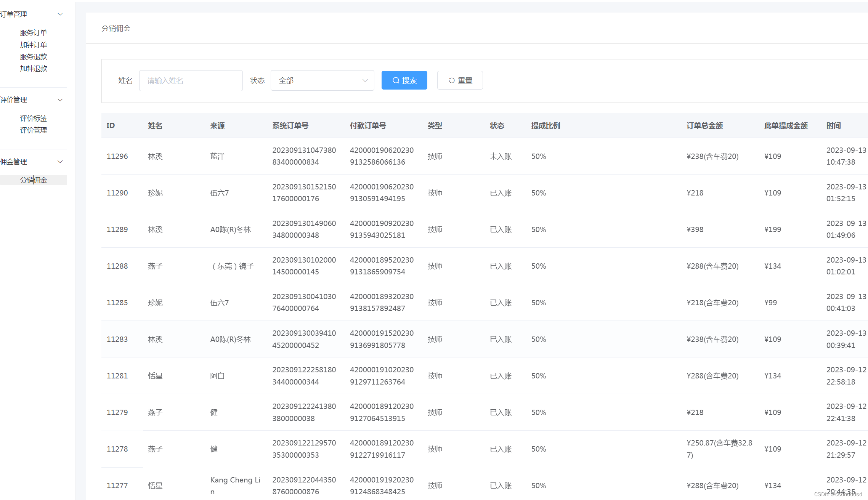Viewport: 868px width, 500px height.
Task: Click the 来源 column header
Action: tap(217, 125)
